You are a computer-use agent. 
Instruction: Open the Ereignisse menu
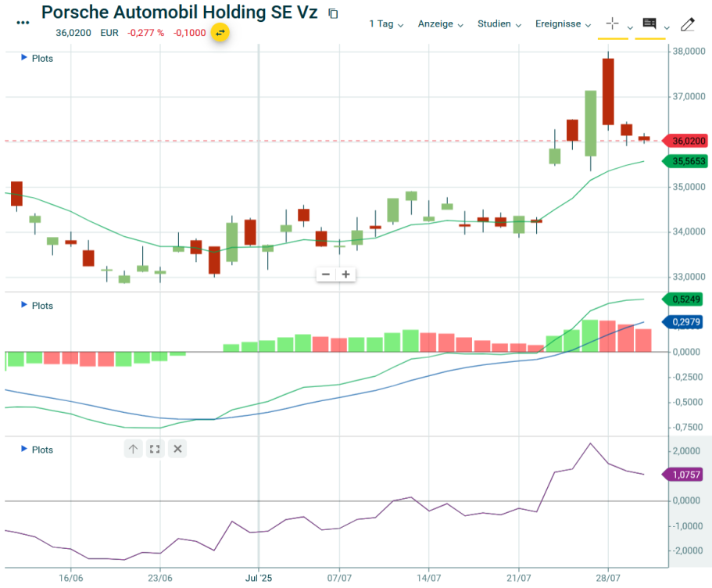coord(563,24)
